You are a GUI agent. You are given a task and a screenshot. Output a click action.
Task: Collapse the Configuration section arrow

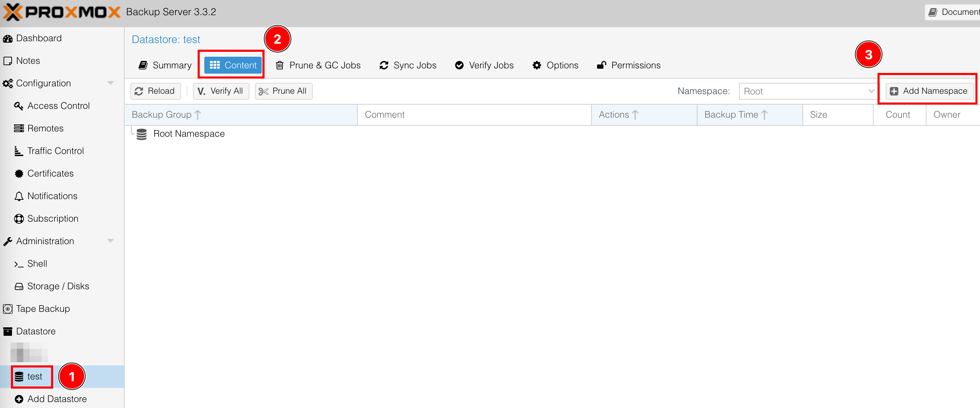tap(110, 83)
